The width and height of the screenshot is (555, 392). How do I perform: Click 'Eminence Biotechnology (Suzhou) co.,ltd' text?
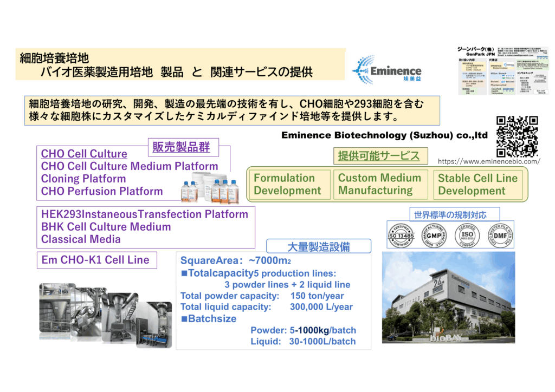click(x=384, y=135)
